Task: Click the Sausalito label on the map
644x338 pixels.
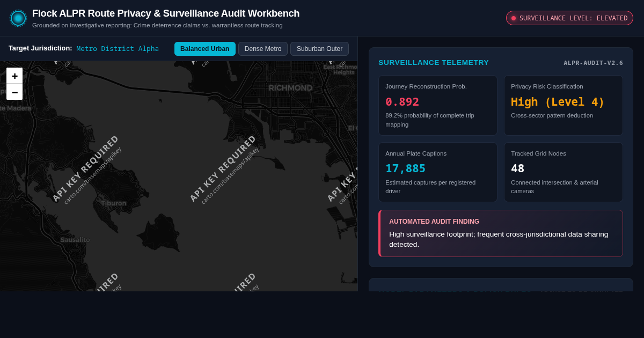Action: pos(75,240)
